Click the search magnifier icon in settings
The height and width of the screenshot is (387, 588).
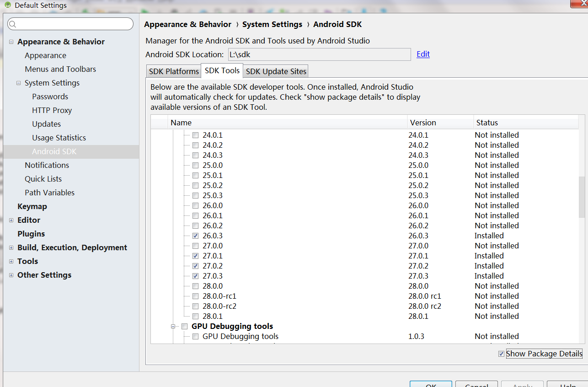12,24
